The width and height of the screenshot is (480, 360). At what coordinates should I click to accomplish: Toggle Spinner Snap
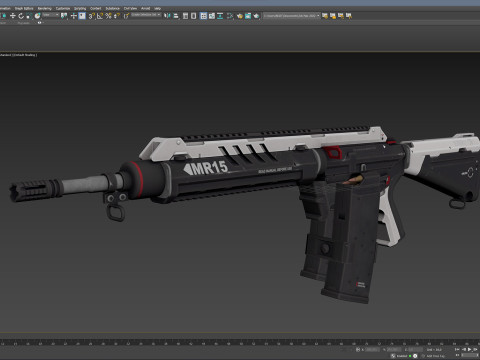point(117,16)
